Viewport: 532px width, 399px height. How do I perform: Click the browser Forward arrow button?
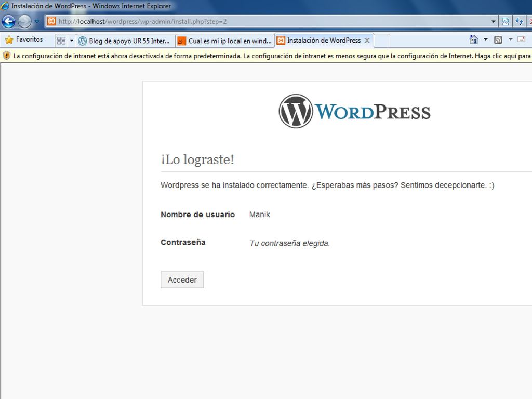(x=24, y=21)
